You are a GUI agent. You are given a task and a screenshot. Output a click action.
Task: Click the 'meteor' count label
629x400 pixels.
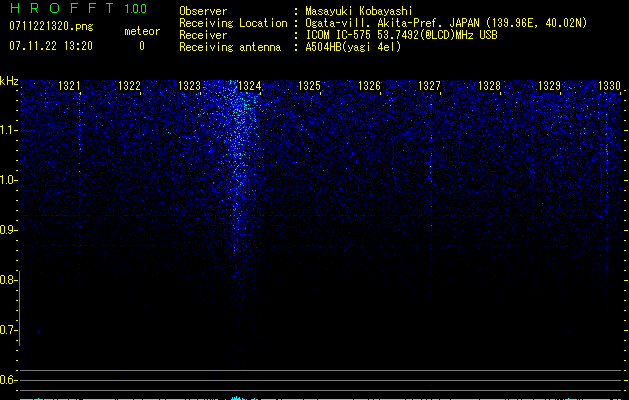(142, 31)
